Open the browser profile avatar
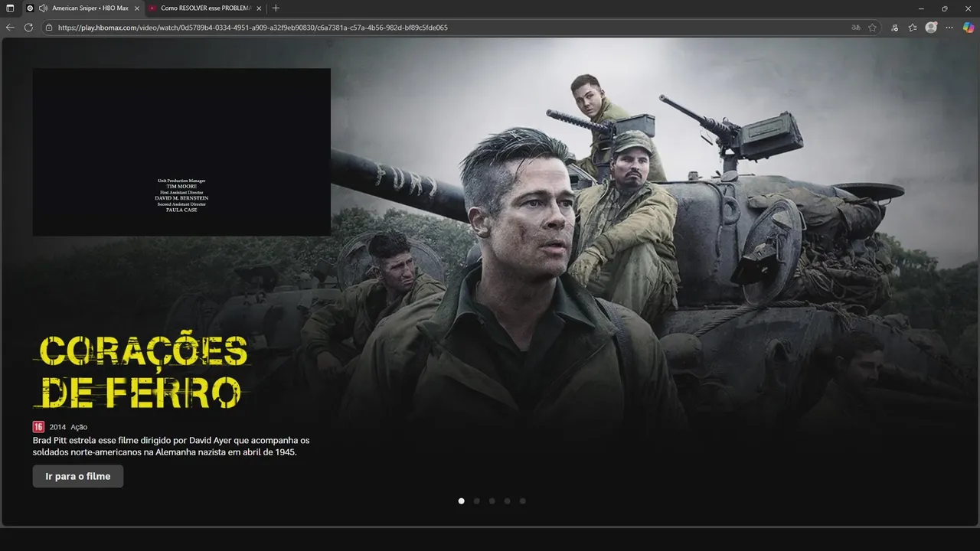 [931, 28]
